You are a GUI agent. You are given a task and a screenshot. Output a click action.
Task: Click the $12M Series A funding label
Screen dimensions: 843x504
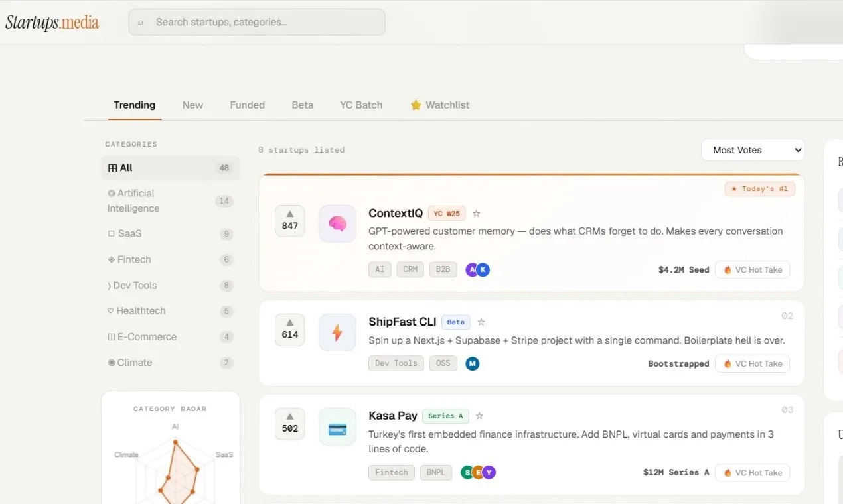676,473
